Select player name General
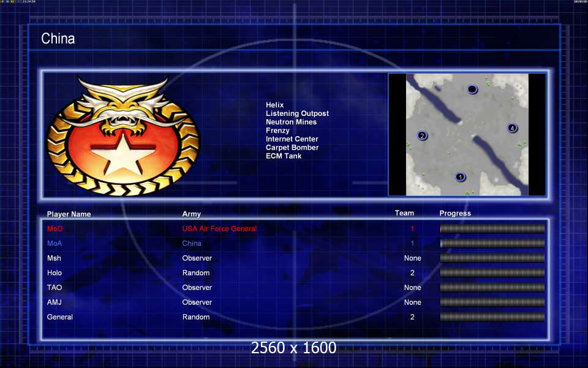The height and width of the screenshot is (368, 588). pos(59,317)
